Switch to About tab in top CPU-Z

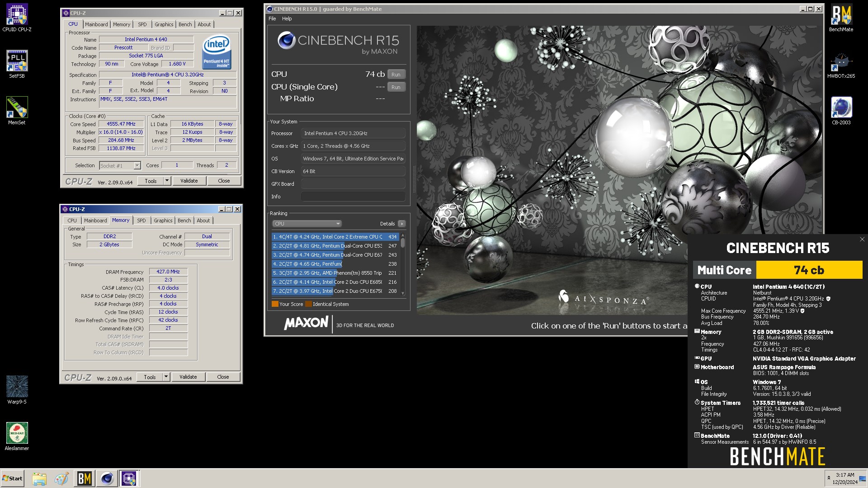204,24
